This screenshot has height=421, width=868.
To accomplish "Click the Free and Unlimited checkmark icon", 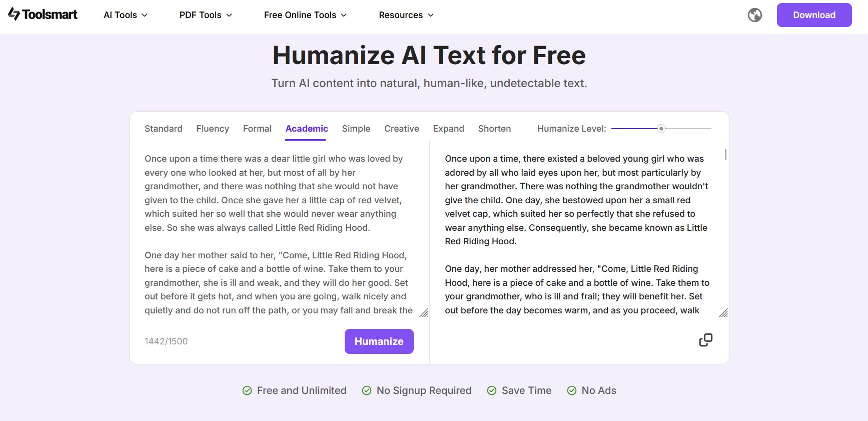I will (x=247, y=390).
